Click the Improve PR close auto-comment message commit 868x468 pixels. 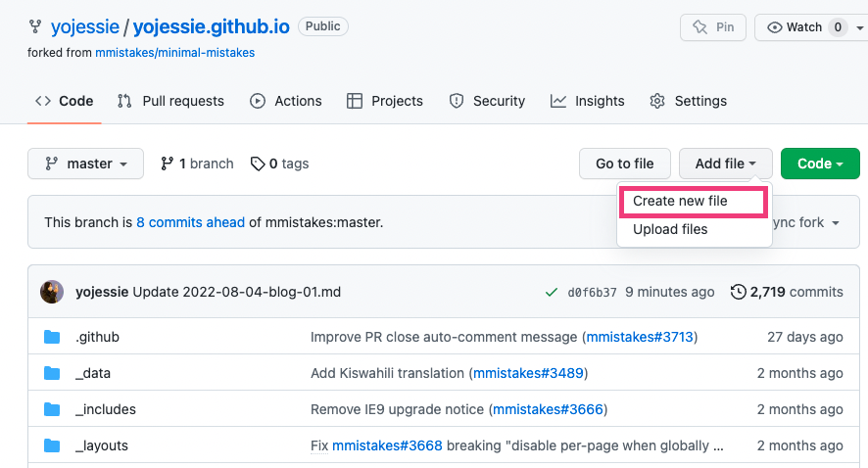[444, 337]
